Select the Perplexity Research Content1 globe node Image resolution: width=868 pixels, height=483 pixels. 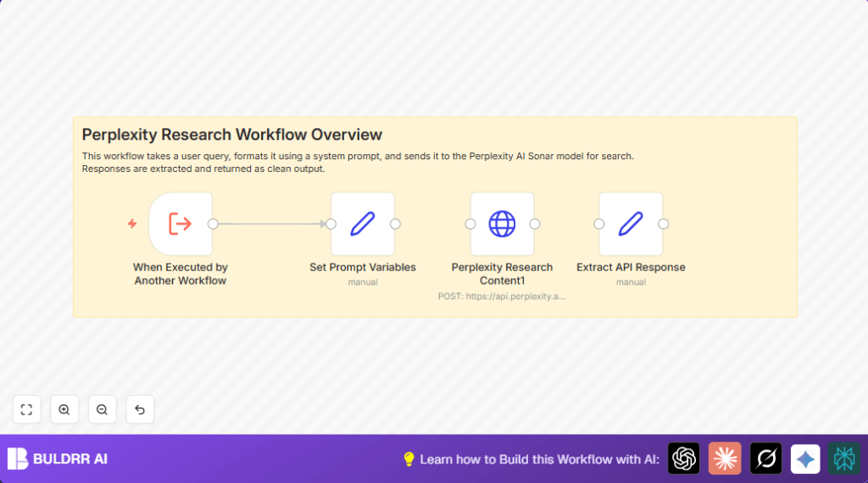pos(502,224)
